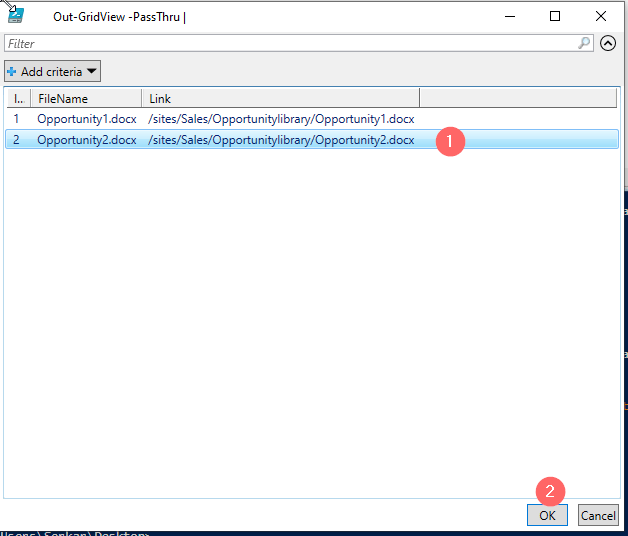This screenshot has width=628, height=536.
Task: Sort by the truncated index column header
Action: (x=18, y=99)
